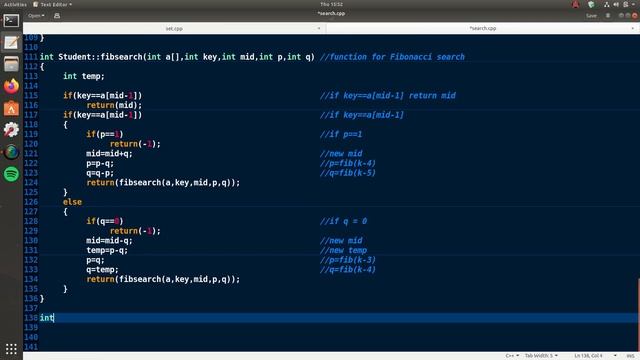Viewport: 640px width, 360px height.
Task: Open the hamburger menu next to Save
Action: (608, 16)
